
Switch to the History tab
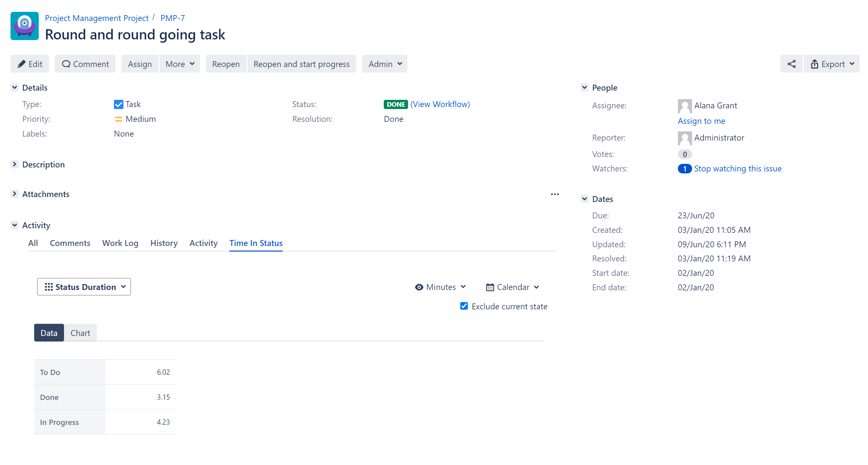(x=164, y=243)
